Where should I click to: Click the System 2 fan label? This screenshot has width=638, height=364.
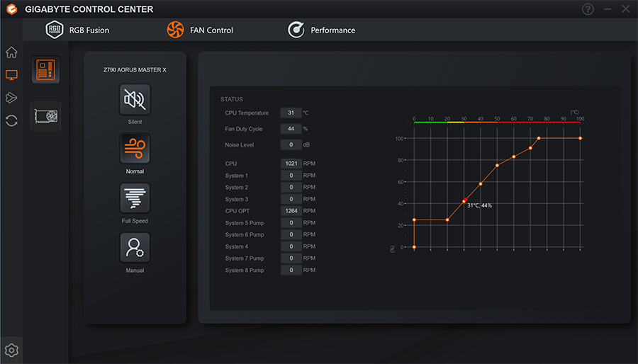236,187
